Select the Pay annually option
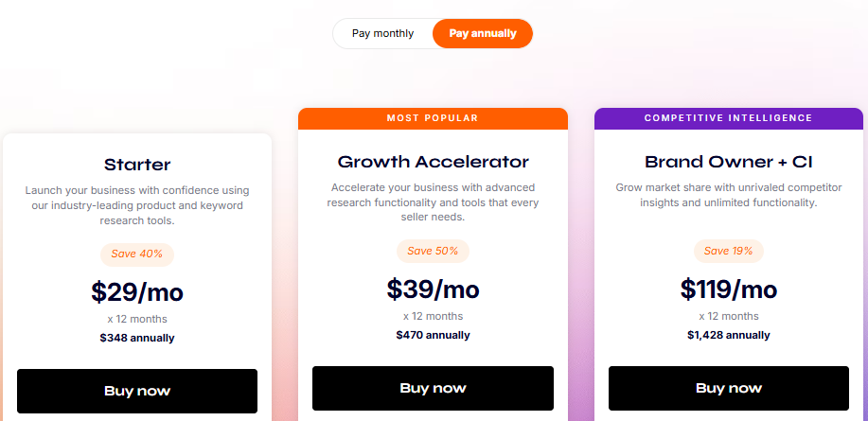 483,33
